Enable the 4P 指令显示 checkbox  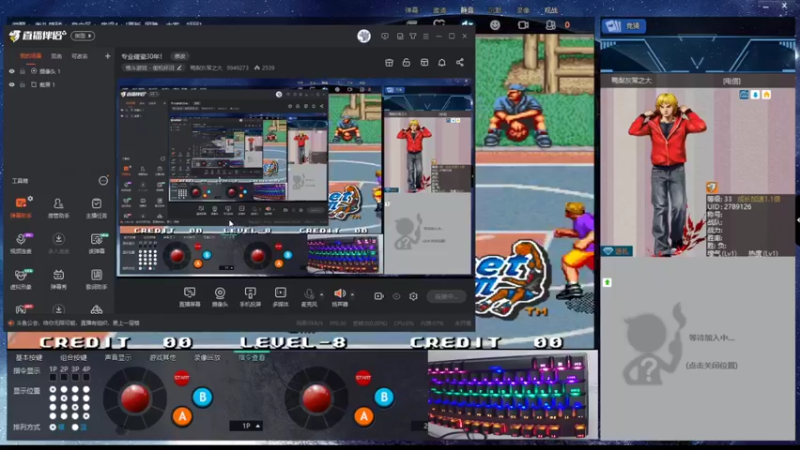pos(86,378)
